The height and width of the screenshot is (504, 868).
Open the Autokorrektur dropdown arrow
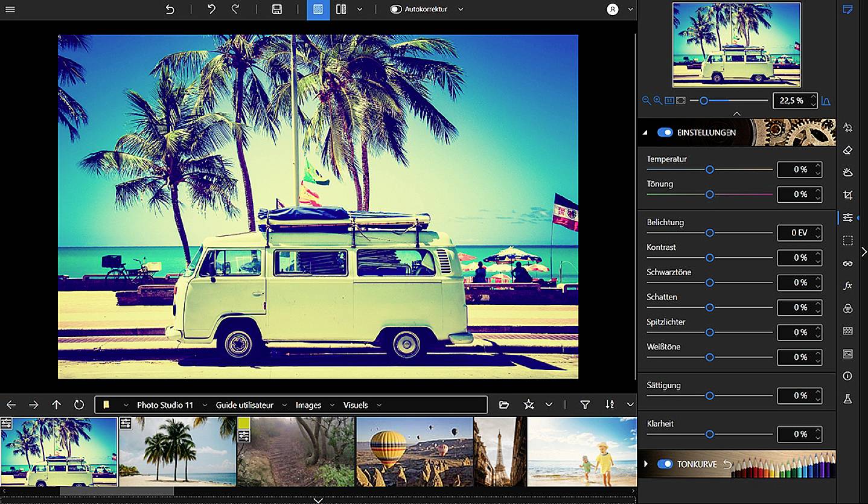[461, 10]
